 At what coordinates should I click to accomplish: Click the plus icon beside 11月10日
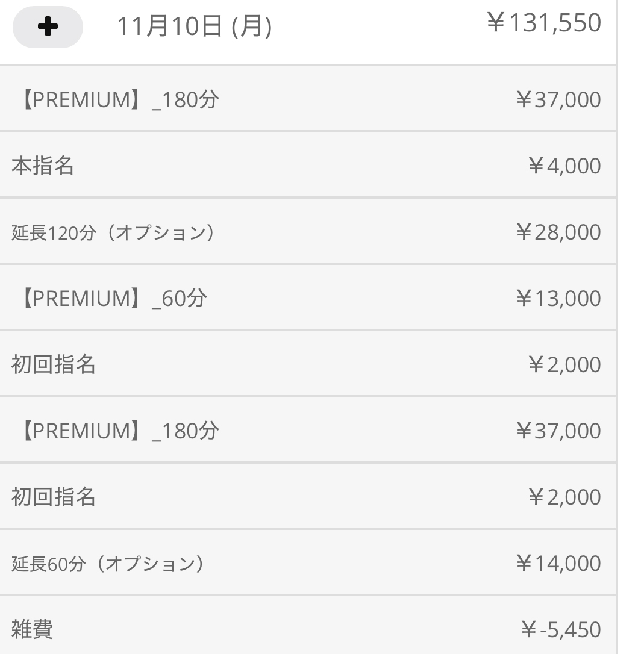click(x=48, y=27)
